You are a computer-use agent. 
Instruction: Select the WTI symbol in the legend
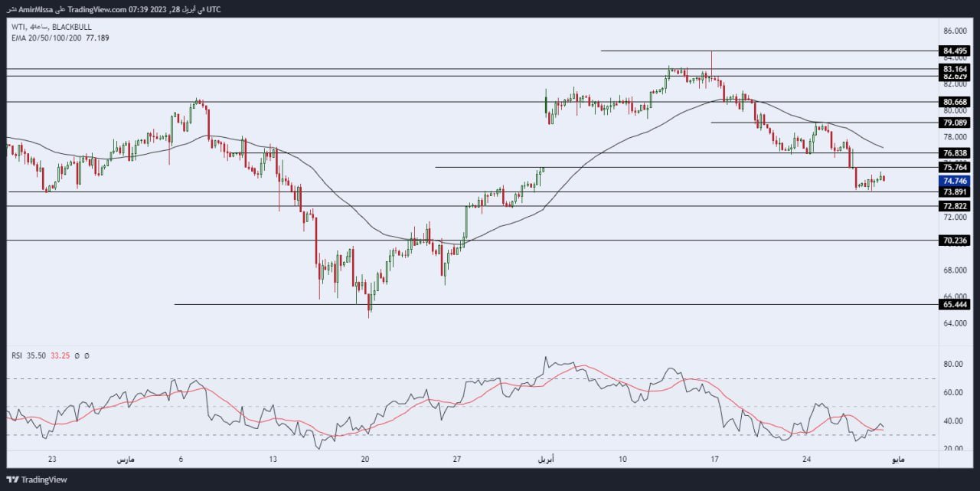(17, 26)
